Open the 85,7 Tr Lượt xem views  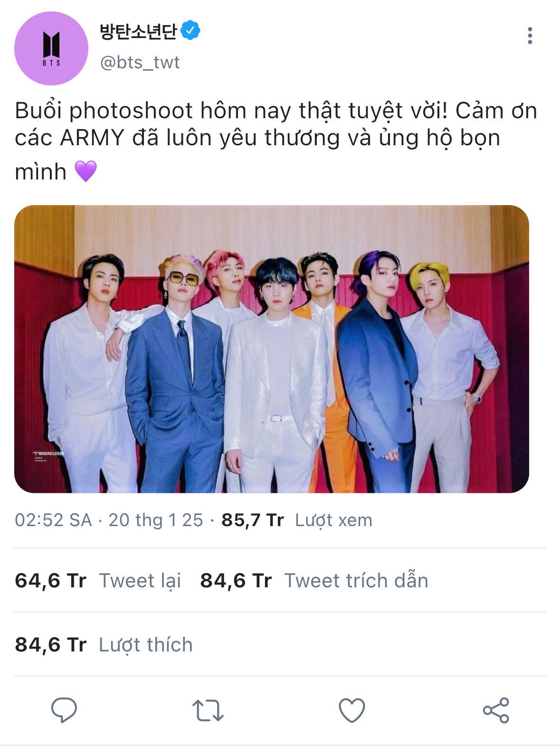pos(296,520)
